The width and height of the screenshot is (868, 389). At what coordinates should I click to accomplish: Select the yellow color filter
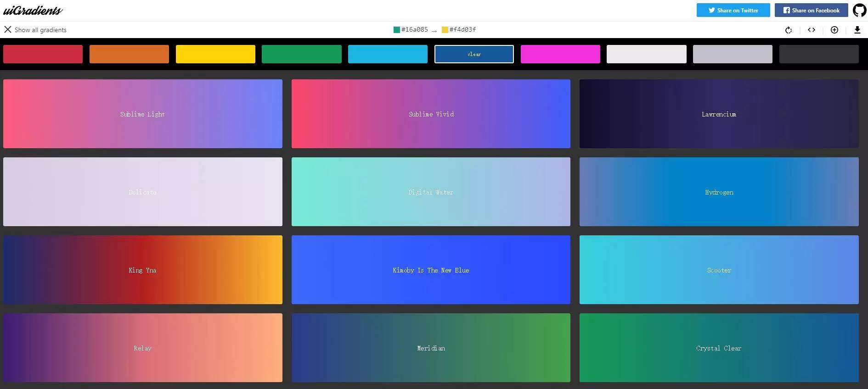tap(215, 54)
